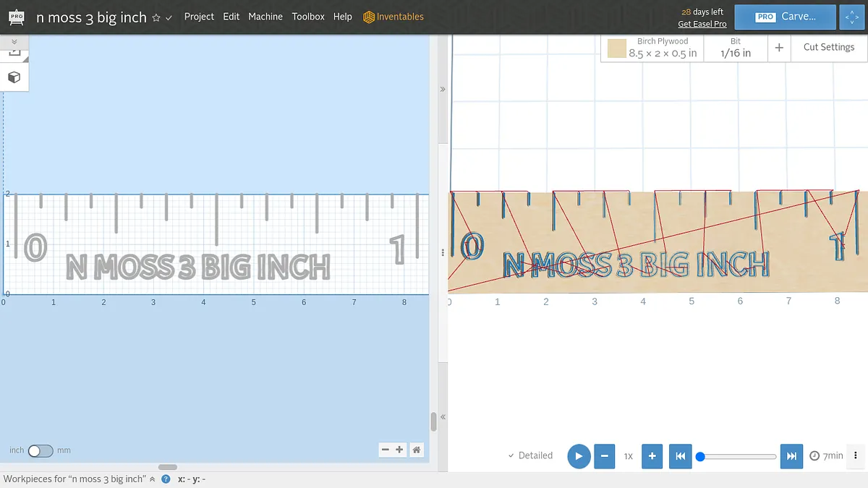Click the home icon to reset view
868x488 pixels.
point(417,450)
